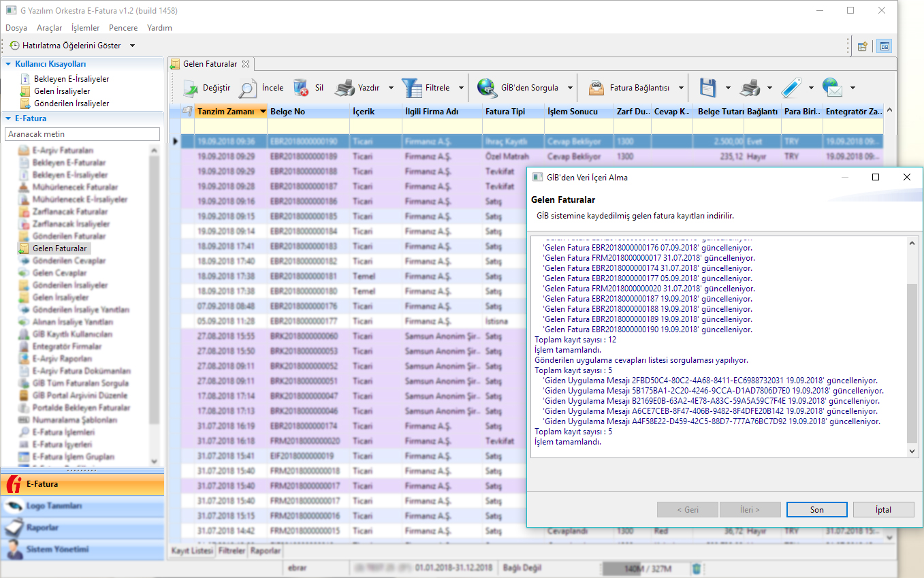The width and height of the screenshot is (924, 578).
Task: Collapse the Kullanıcı Kısayolları section
Action: click(x=9, y=64)
